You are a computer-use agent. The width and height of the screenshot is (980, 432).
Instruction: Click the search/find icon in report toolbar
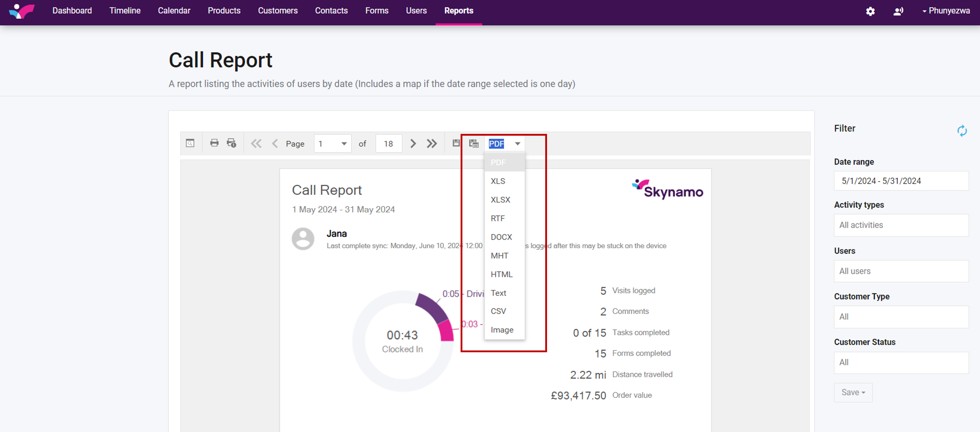[x=190, y=143]
